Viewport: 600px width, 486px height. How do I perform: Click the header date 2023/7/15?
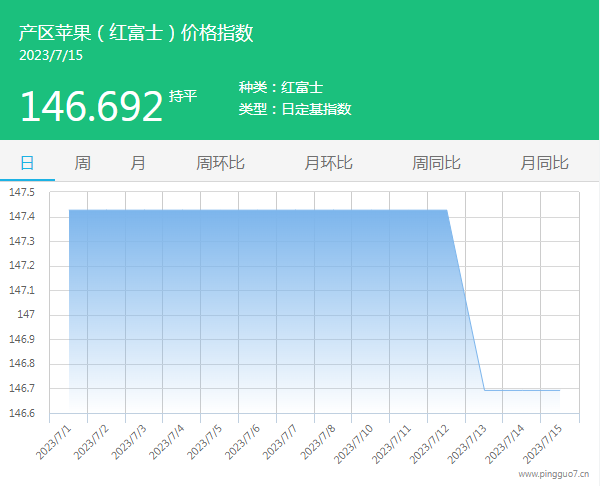click(x=51, y=56)
